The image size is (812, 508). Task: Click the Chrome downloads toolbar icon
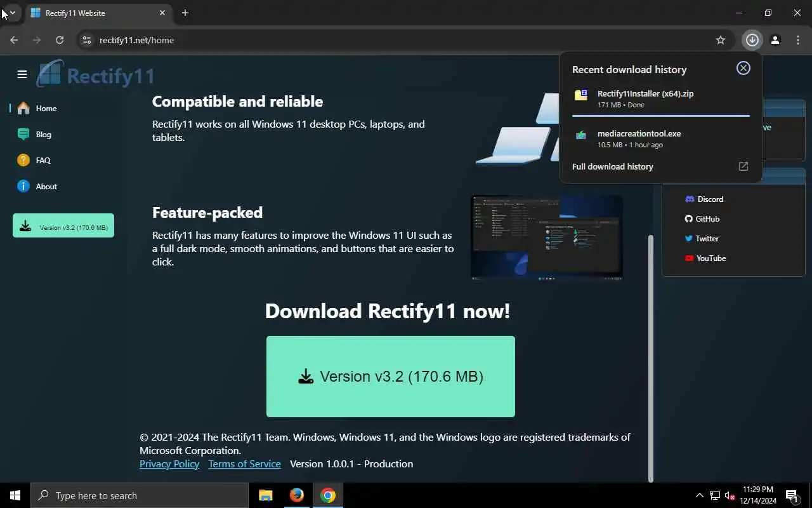[x=752, y=40]
